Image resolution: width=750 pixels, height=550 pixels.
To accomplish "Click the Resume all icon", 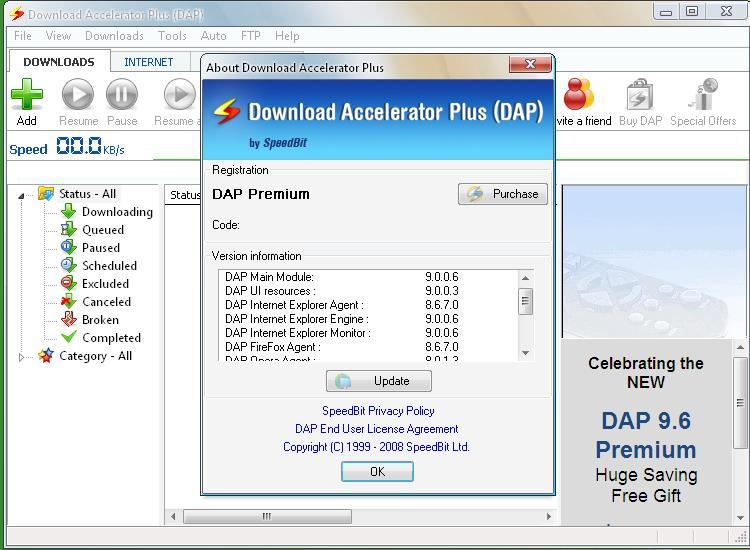I will 181,94.
